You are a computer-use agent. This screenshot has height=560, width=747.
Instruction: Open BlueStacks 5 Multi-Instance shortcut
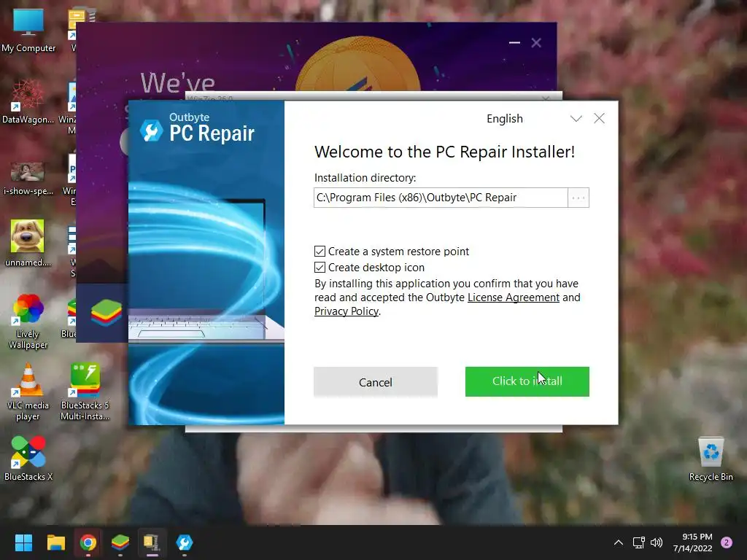[85, 392]
